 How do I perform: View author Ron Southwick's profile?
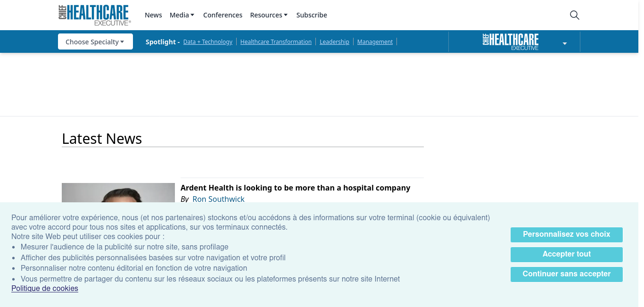[x=218, y=199]
